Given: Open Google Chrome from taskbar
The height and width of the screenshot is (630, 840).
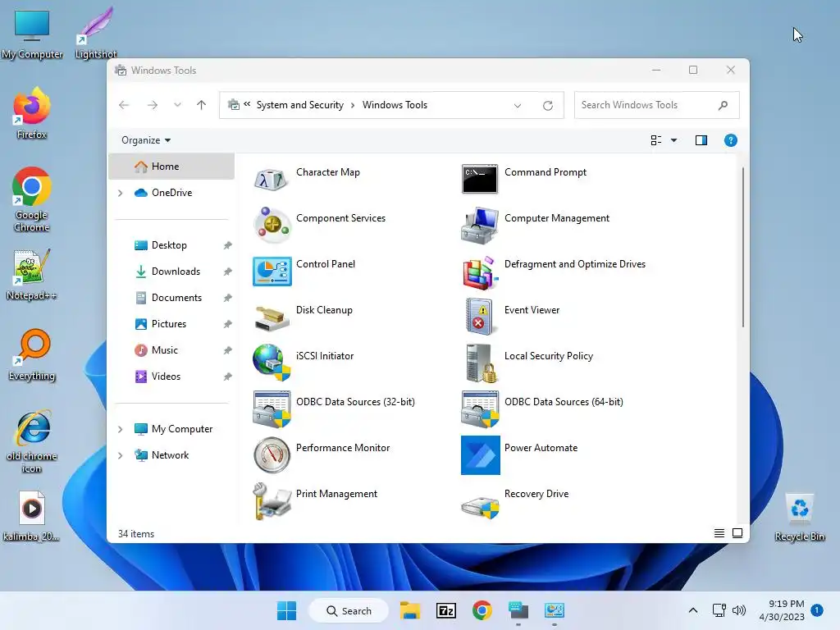Looking at the screenshot, I should (482, 610).
